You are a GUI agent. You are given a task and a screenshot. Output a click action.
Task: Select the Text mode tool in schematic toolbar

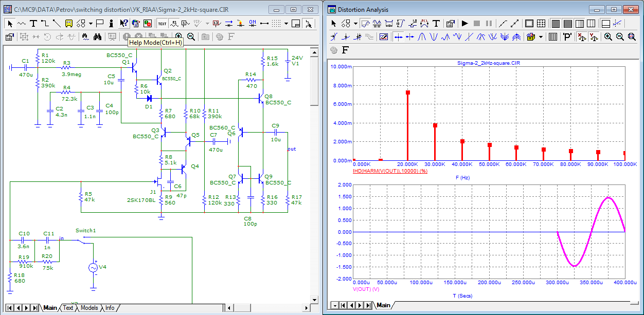point(33,23)
